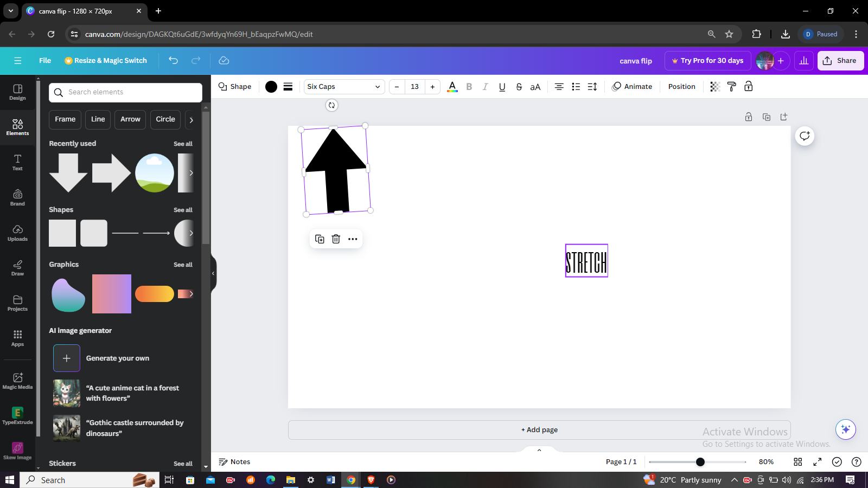Expand Shapes carousel arrow
Image resolution: width=868 pixels, height=488 pixels.
coord(191,233)
